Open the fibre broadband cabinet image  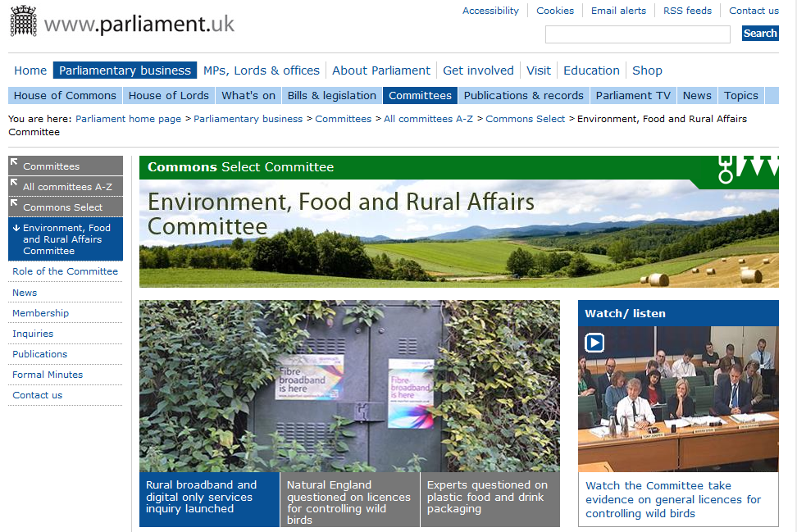pos(349,385)
